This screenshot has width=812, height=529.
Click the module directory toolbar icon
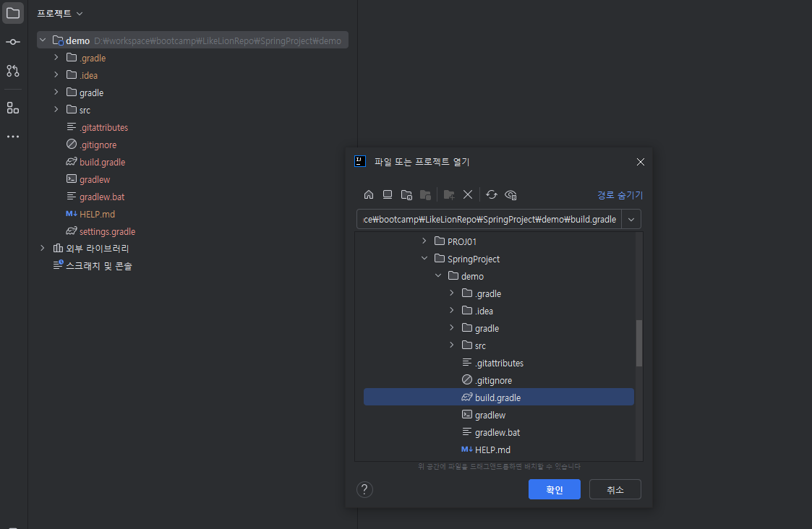point(425,194)
